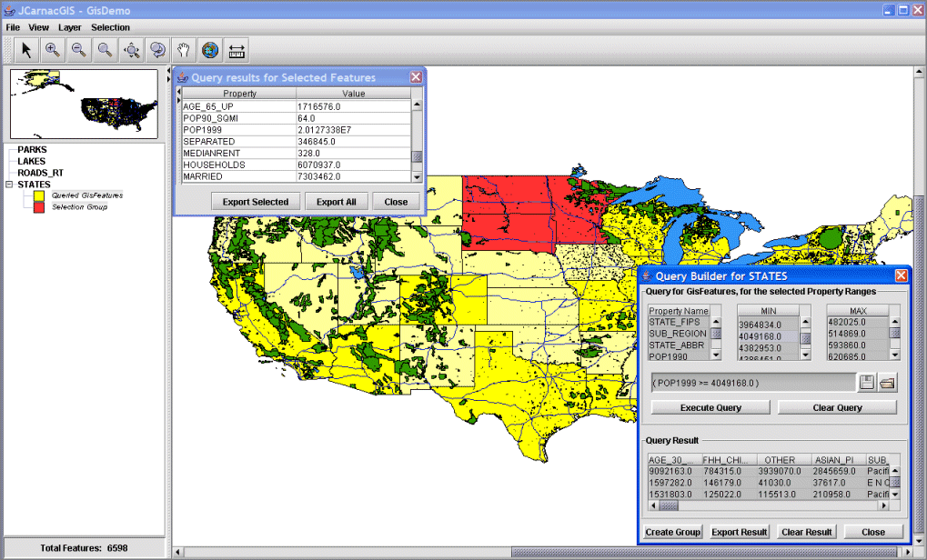Open the Selection menu
The width and height of the screenshot is (927, 560).
(110, 28)
